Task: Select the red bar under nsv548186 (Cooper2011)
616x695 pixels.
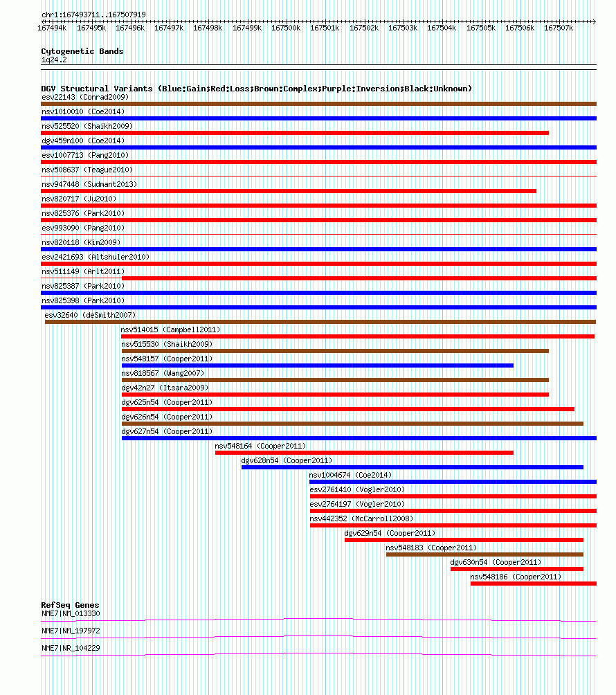Action: click(534, 584)
